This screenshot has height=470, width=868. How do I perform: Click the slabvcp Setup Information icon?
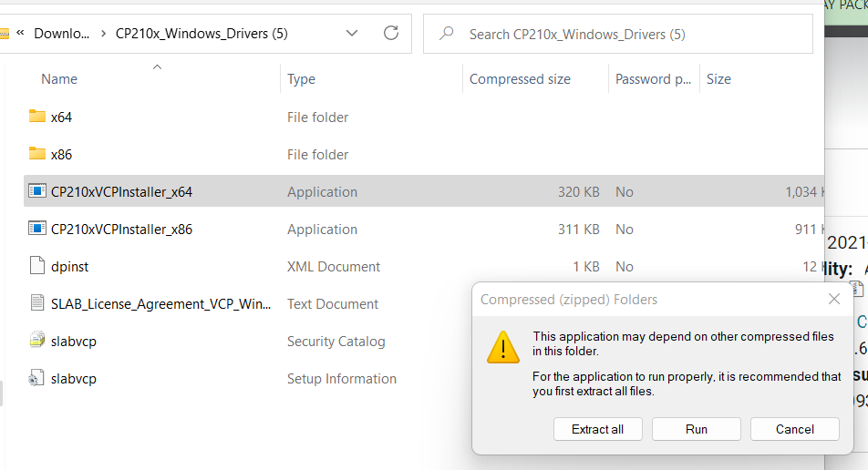pos(37,378)
